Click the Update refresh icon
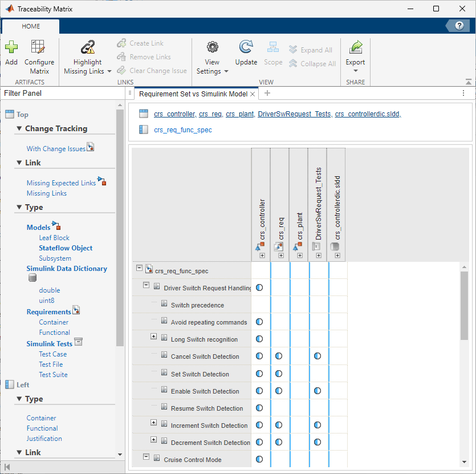476x474 pixels. coord(246,47)
